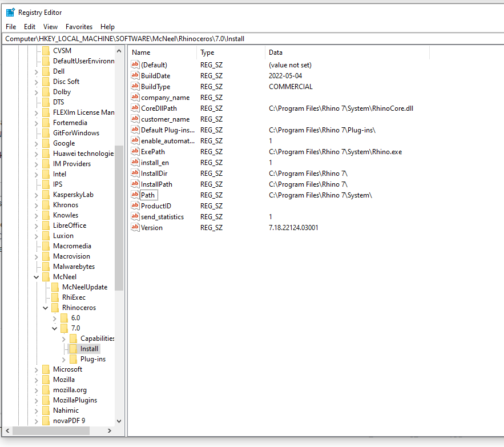Click the ab icon beside ExePath
This screenshot has height=447, width=504.
[x=135, y=151]
